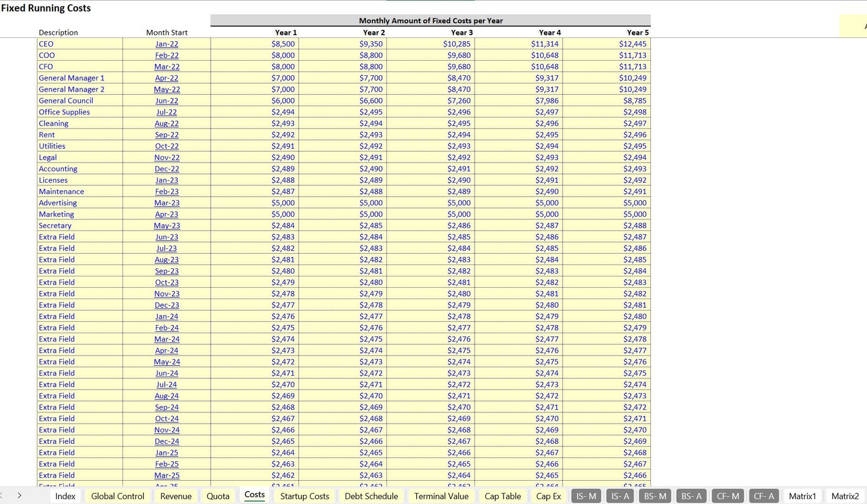Select the Cap Ex tab
Image resolution: width=867 pixels, height=504 pixels.
[548, 496]
